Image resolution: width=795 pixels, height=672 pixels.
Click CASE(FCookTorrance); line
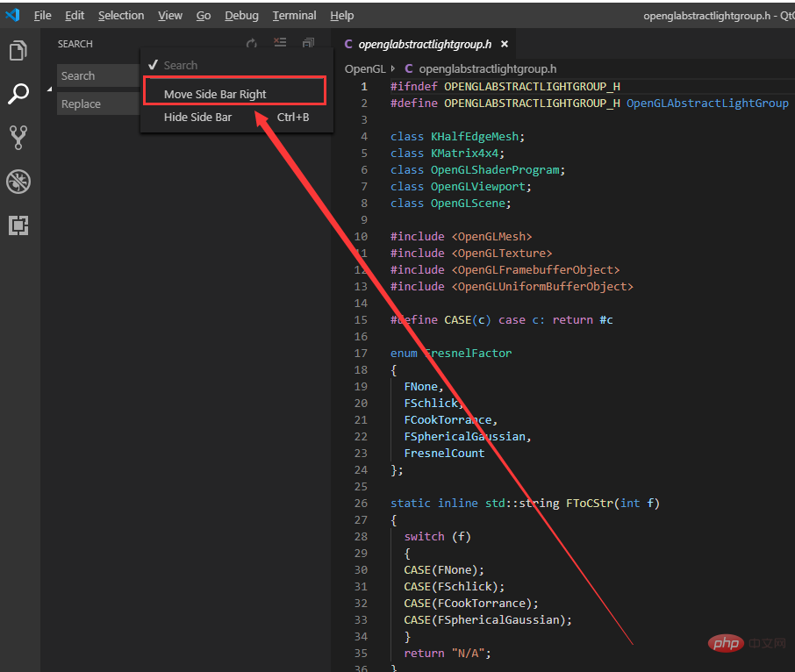point(471,604)
